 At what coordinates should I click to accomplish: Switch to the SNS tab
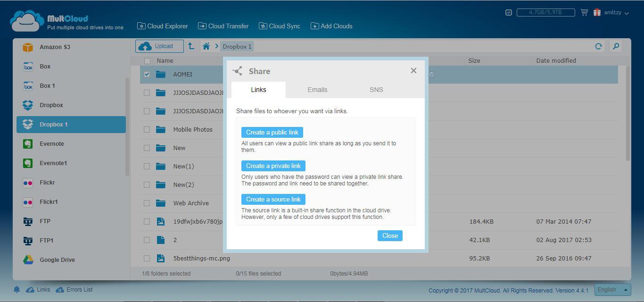point(376,90)
